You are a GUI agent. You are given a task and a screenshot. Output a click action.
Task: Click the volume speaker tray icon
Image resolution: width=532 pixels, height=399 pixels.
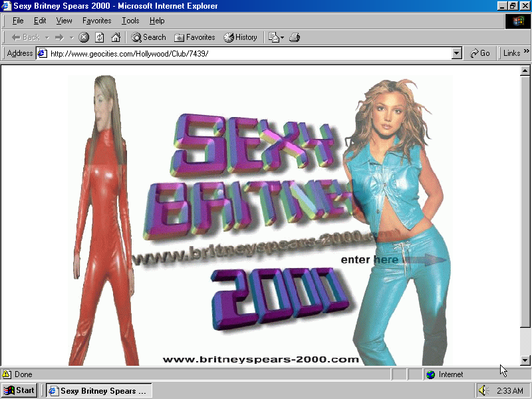(483, 390)
